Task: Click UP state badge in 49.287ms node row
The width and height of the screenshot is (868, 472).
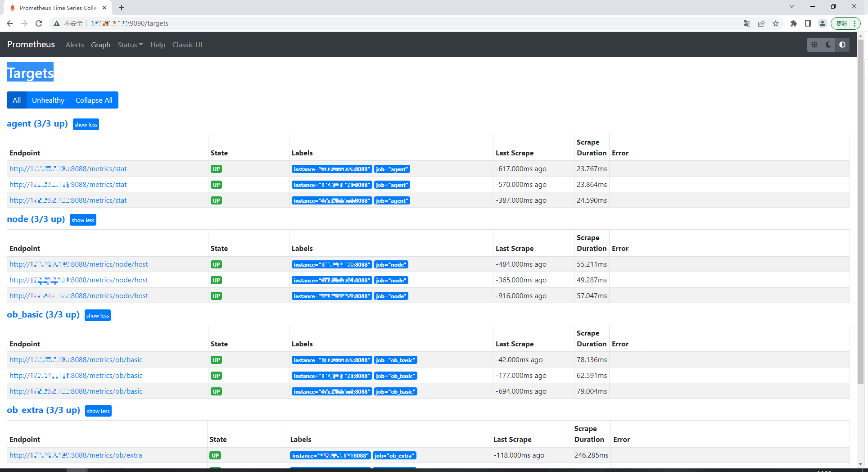Action: [217, 281]
